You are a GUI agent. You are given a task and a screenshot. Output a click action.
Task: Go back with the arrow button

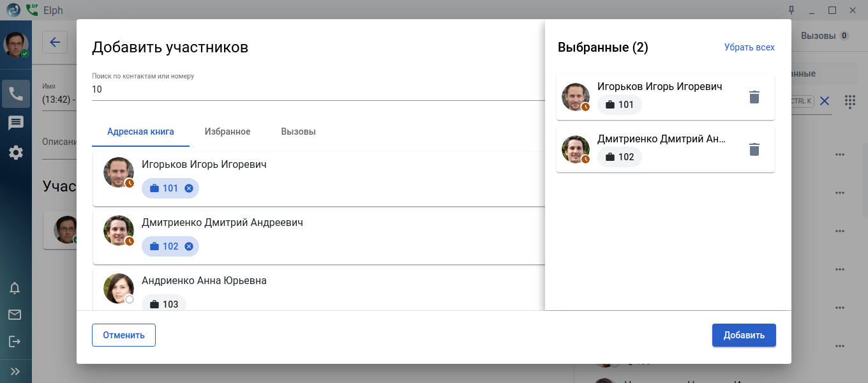coord(55,42)
